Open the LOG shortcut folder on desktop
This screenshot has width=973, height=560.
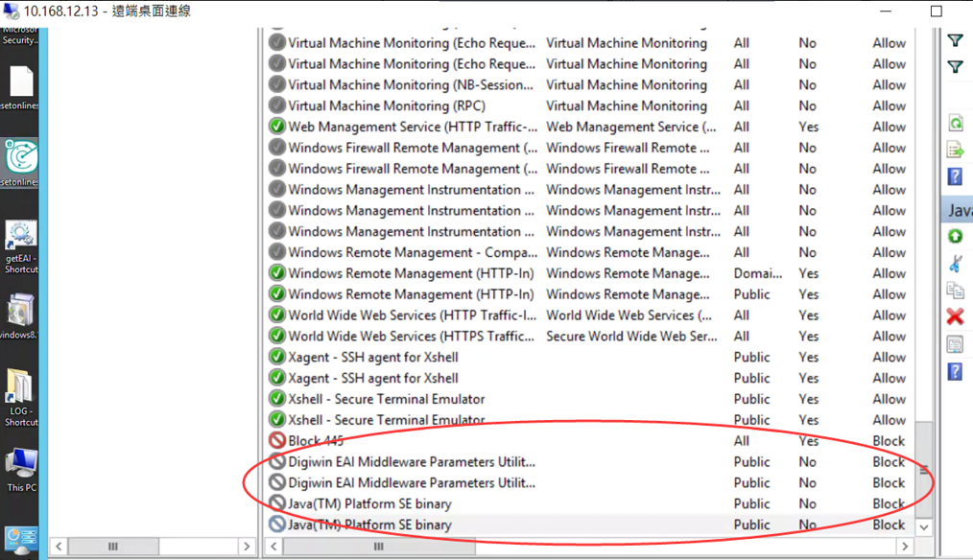(20, 391)
